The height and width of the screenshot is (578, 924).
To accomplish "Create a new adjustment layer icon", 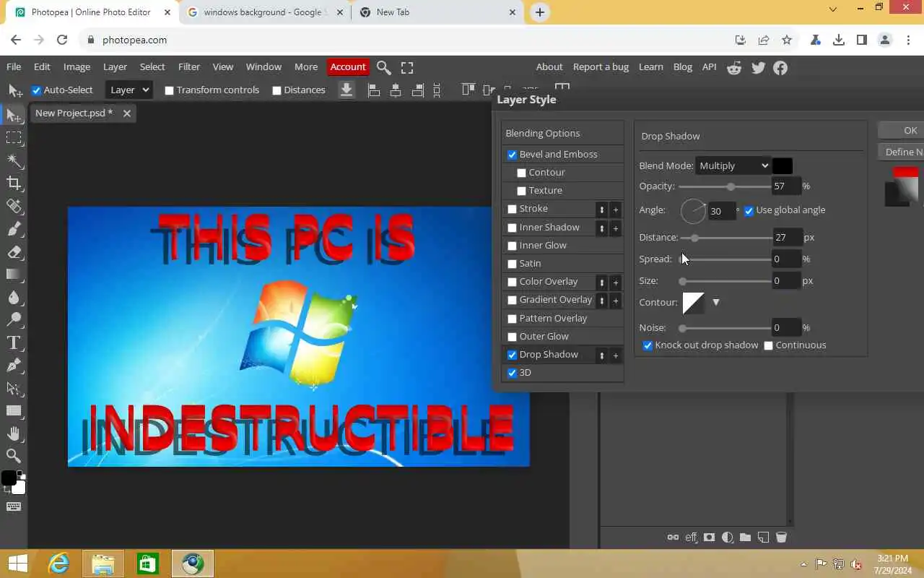I will click(728, 537).
